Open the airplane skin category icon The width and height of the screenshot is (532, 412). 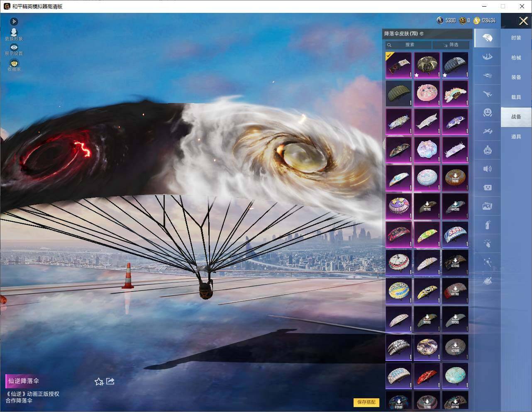[488, 94]
